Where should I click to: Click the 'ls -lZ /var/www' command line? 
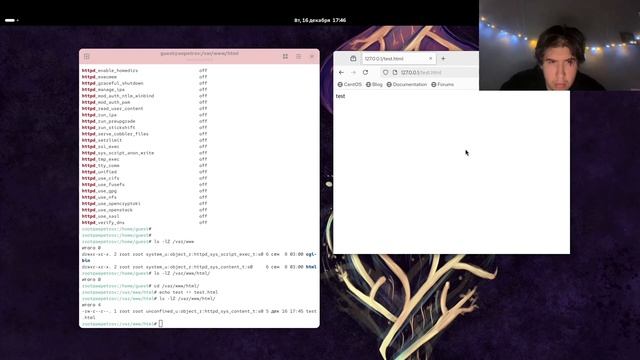point(138,242)
